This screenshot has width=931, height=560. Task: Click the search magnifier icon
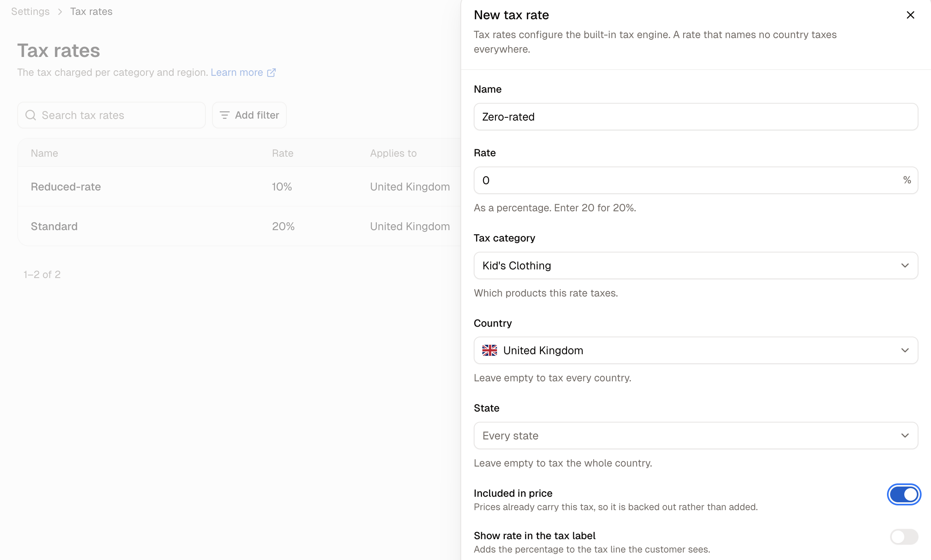point(31,115)
